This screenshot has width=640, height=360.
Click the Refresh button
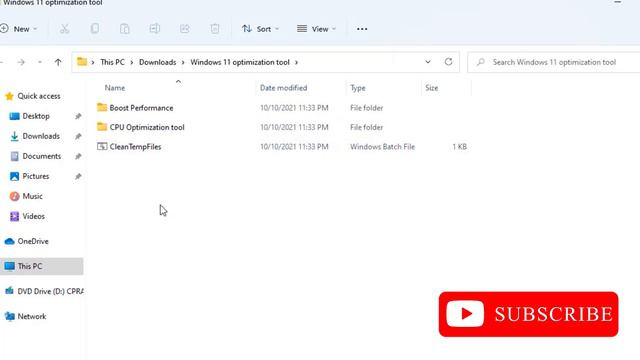[448, 62]
